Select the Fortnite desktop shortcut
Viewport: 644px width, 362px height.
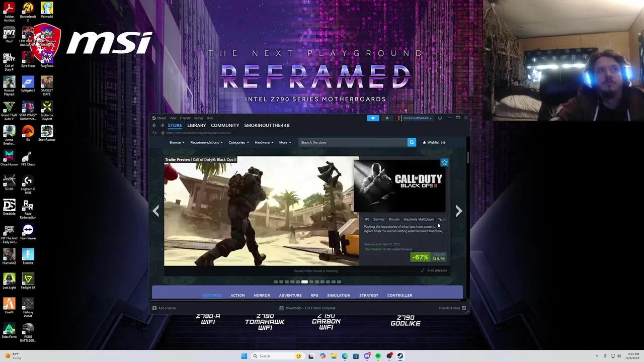click(x=28, y=256)
